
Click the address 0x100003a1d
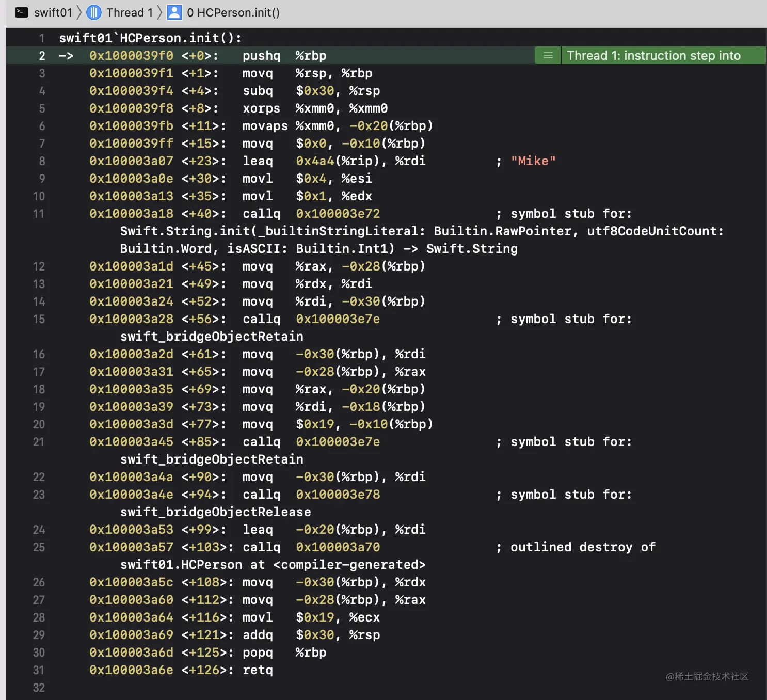point(131,266)
